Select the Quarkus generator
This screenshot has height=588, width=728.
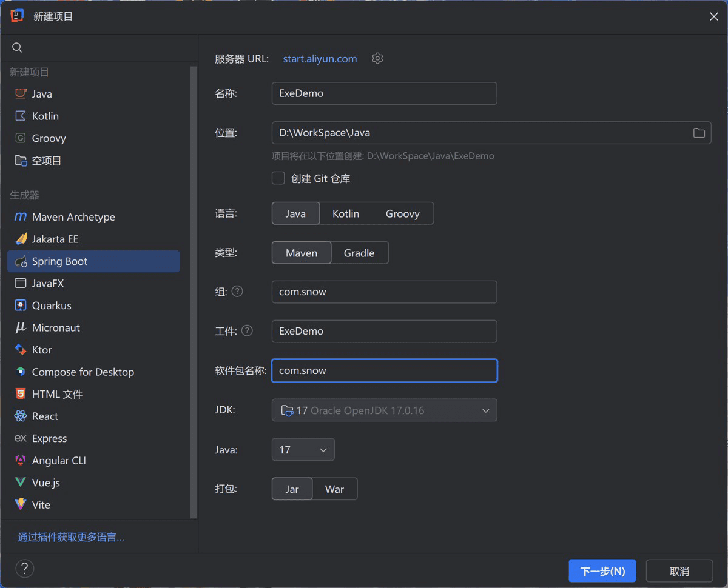[x=52, y=306]
